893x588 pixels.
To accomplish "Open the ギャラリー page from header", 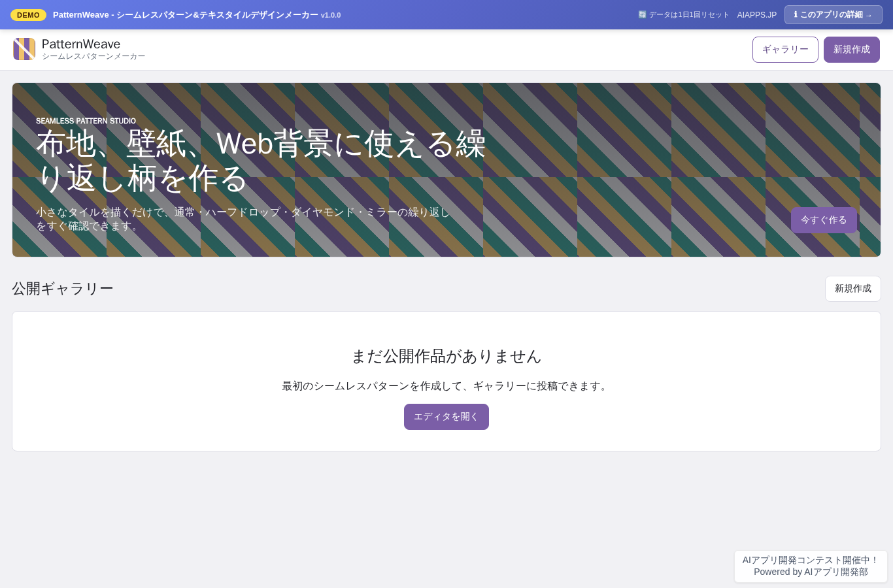I will [785, 50].
